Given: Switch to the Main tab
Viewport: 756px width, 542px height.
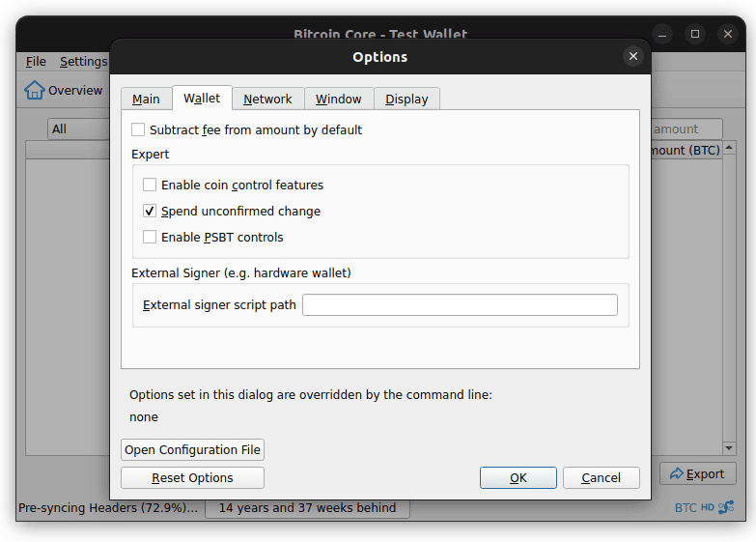Looking at the screenshot, I should coord(146,99).
